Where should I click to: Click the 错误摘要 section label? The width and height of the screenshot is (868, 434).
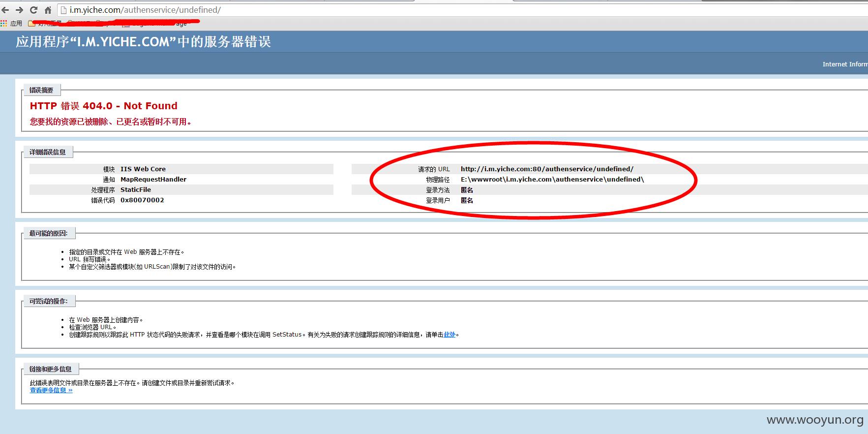(41, 90)
